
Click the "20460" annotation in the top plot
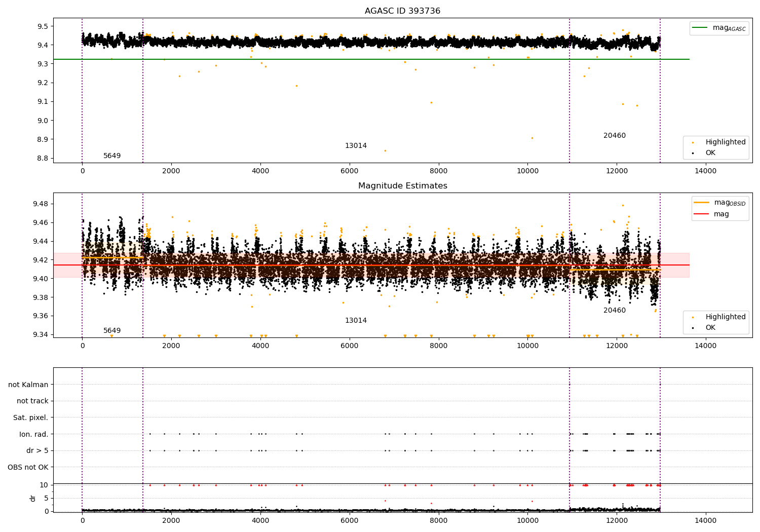coord(615,136)
